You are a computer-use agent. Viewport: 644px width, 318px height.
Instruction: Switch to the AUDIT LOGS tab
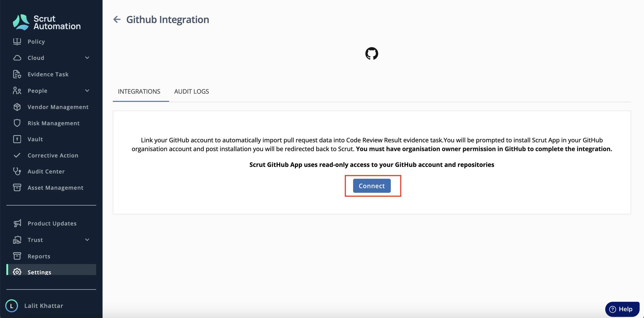click(x=191, y=91)
